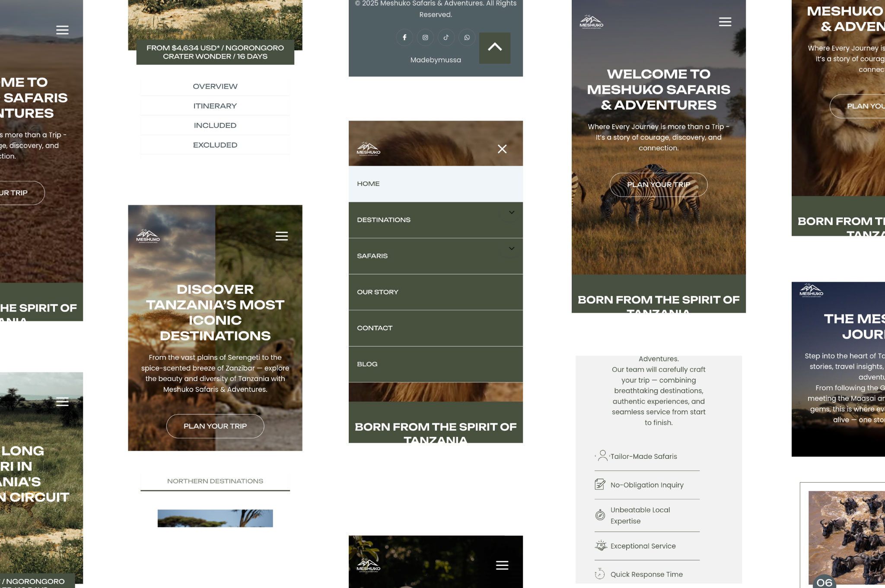Click the TikTok icon in footer
Viewport: 885px width, 588px height.
446,38
